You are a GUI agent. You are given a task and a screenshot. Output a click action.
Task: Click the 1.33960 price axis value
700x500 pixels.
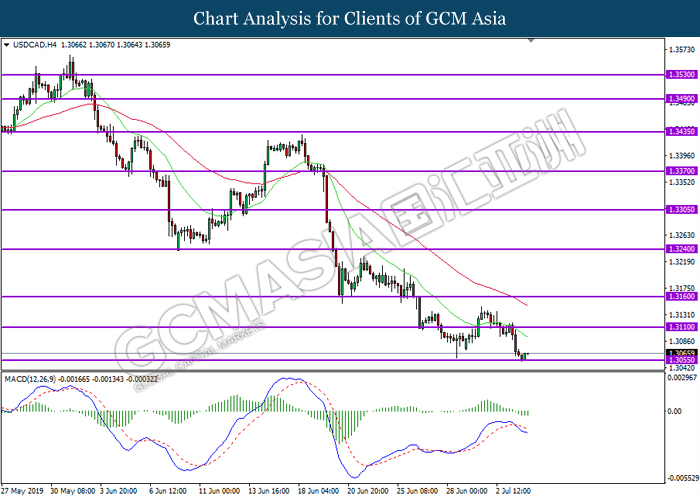pyautogui.click(x=682, y=156)
